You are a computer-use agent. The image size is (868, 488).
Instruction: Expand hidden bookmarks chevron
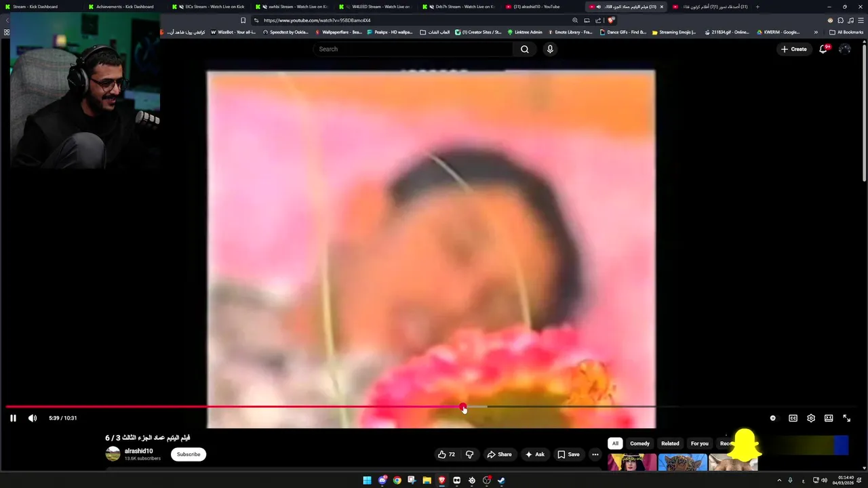pyautogui.click(x=816, y=32)
